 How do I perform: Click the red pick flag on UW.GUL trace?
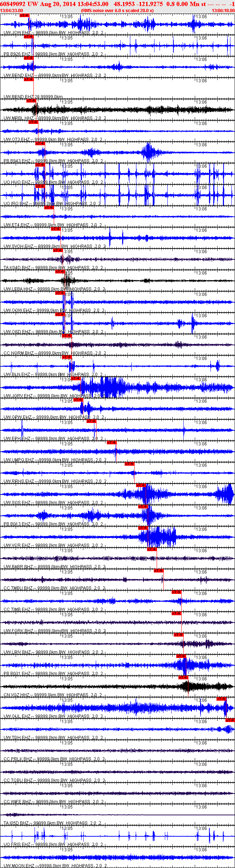pos(221,699)
